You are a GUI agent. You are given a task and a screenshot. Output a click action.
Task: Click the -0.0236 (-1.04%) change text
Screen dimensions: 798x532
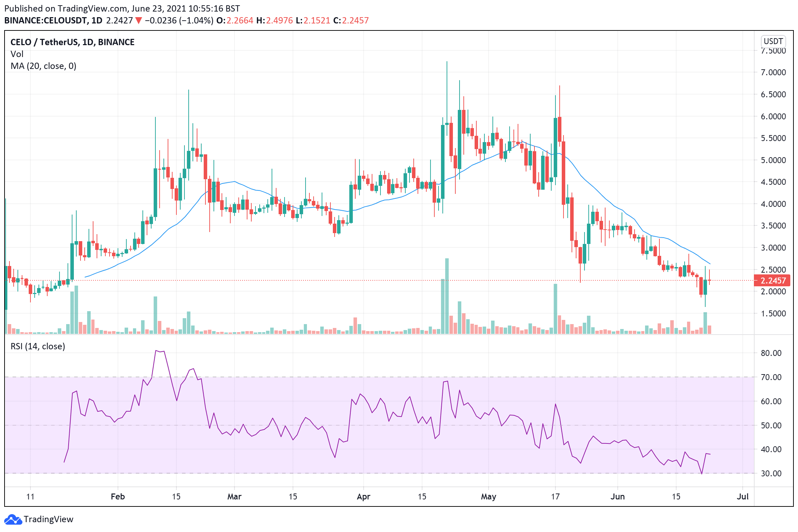(x=179, y=21)
